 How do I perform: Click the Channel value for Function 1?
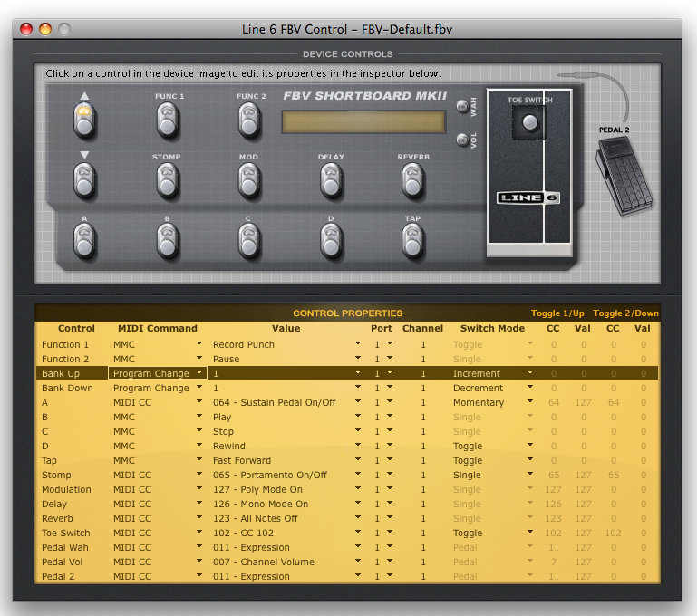tap(423, 344)
